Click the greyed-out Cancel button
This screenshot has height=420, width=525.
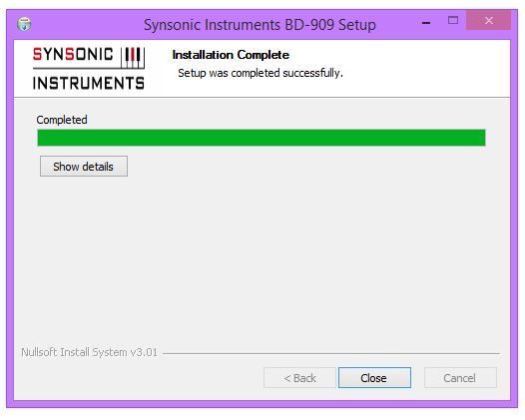[460, 378]
